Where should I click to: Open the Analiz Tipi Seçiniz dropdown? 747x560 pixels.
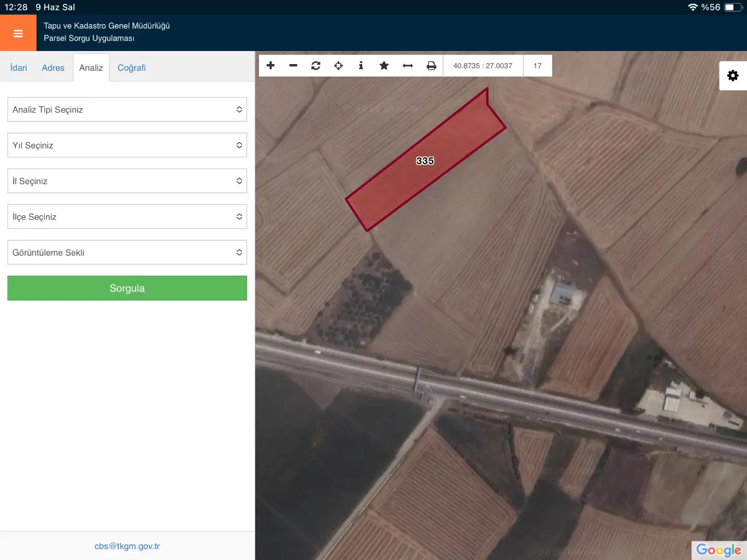[x=127, y=110]
